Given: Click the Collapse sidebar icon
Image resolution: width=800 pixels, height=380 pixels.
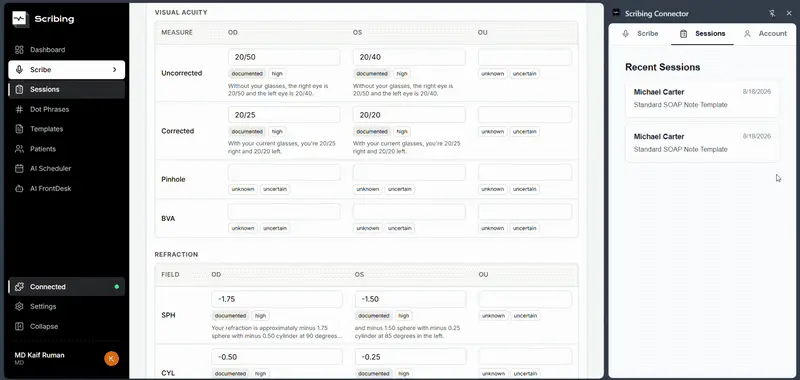Looking at the screenshot, I should pyautogui.click(x=19, y=326).
